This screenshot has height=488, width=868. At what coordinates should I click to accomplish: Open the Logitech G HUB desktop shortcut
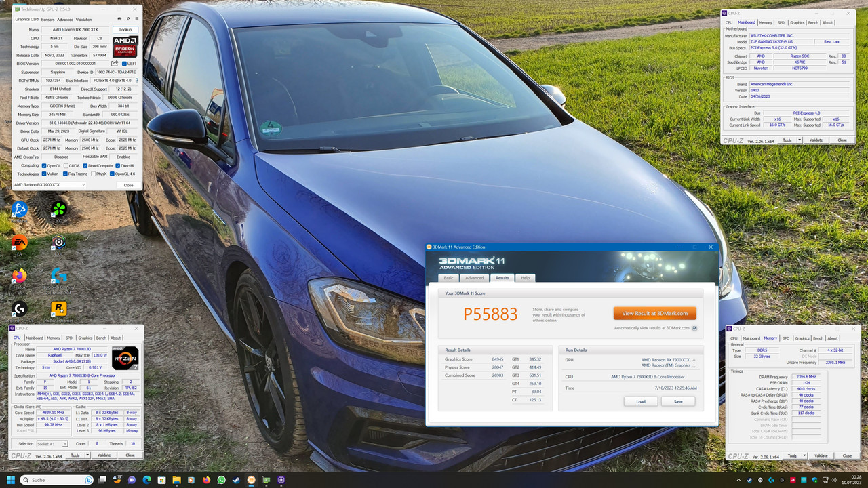19,309
